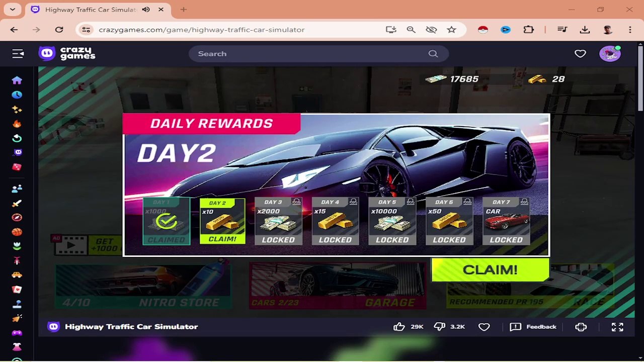
Task: Select the claimed Day 1 reward card
Action: pos(167,221)
